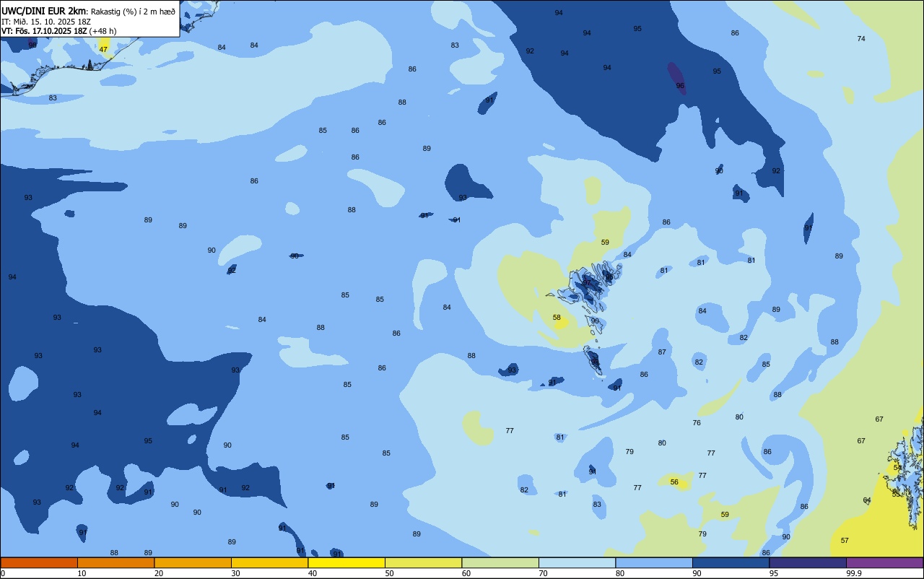The width and height of the screenshot is (924, 579).
Task: Select the 90–95 dark blue legend swatch
Action: 731,562
